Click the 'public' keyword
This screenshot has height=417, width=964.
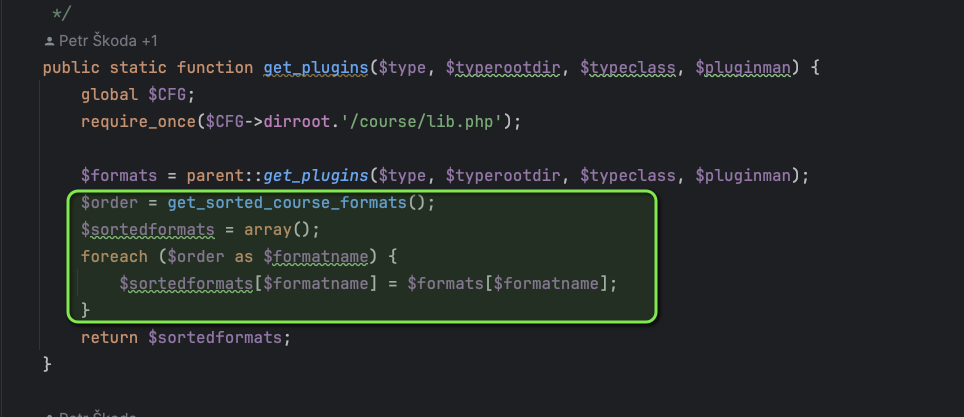click(71, 68)
